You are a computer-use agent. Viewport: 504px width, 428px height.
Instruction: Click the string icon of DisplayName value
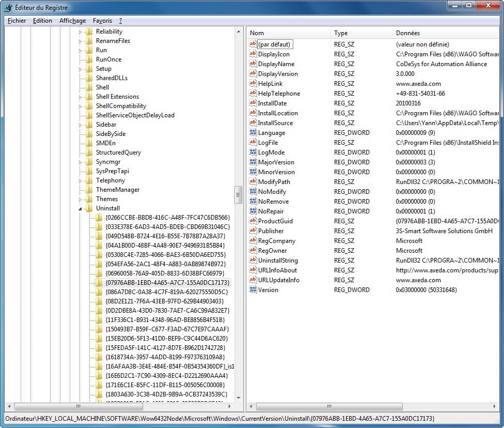pos(253,64)
